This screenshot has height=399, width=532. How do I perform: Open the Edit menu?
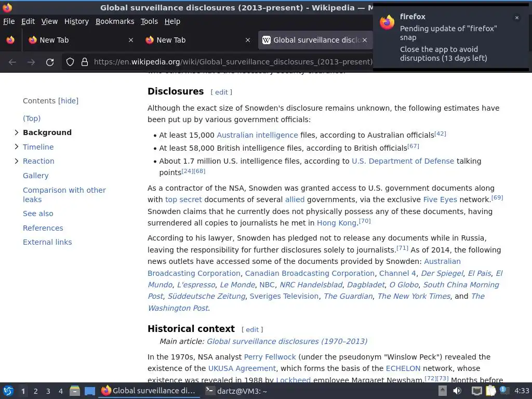(28, 21)
